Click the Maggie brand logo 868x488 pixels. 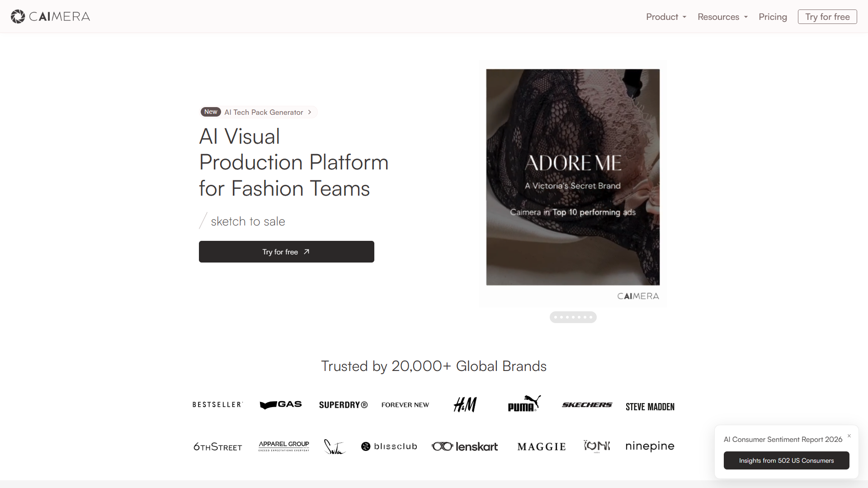[x=542, y=447]
